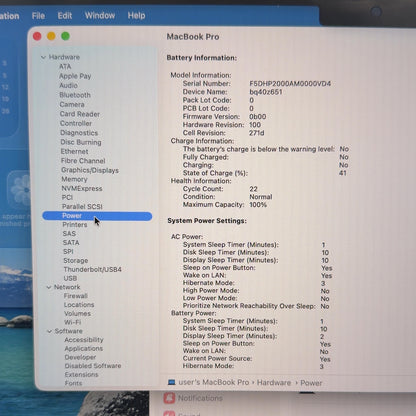Select Storage in the sidebar
Viewport: 416px width, 416px height.
(76, 260)
